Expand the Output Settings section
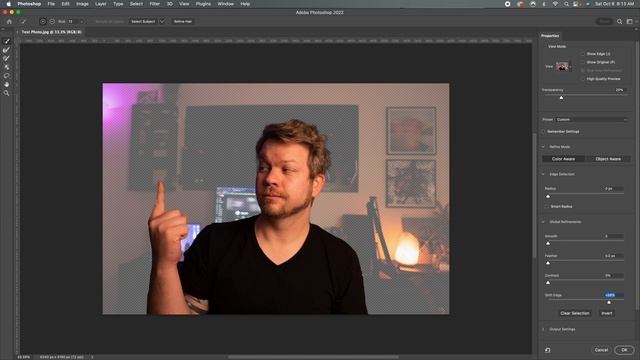The height and width of the screenshot is (360, 640). [543, 329]
